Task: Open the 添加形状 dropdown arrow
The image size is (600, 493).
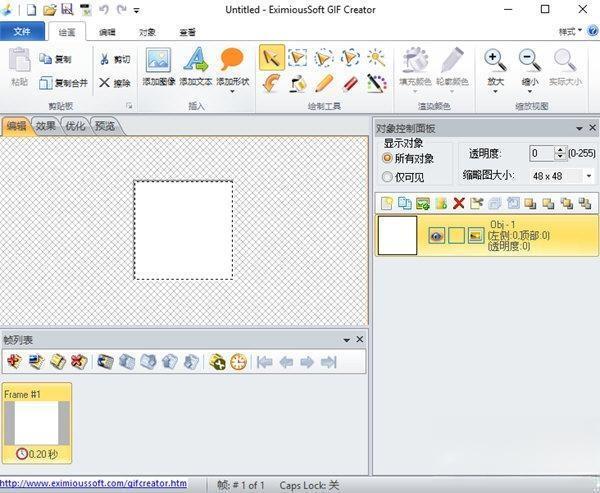Action: [x=232, y=91]
